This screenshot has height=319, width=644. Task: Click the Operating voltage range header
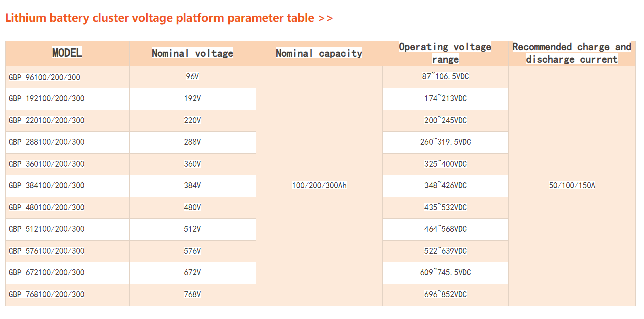point(445,53)
